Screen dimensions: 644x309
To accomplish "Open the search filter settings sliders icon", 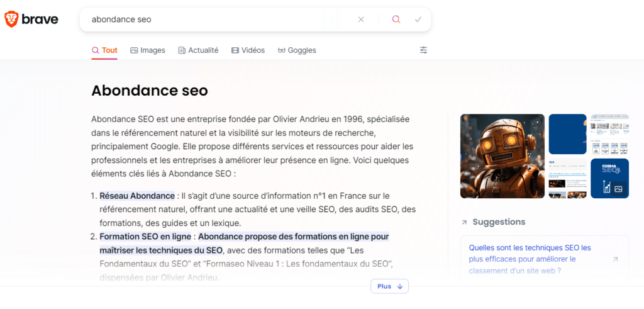I will (x=423, y=50).
